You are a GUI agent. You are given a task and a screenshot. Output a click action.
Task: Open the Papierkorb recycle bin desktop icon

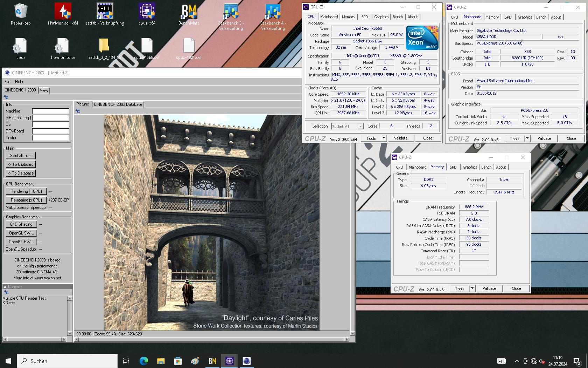point(21,14)
